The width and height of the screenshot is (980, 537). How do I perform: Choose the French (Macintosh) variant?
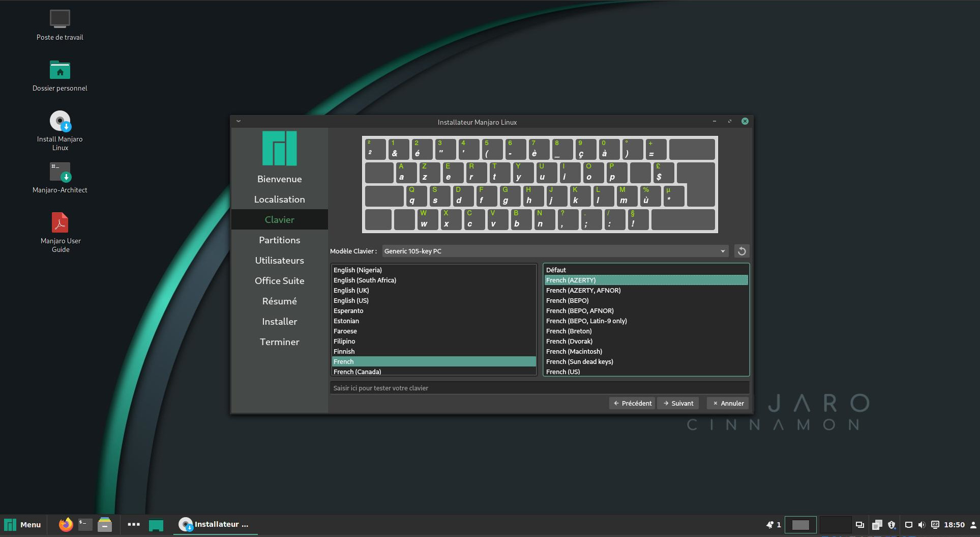[x=646, y=351]
